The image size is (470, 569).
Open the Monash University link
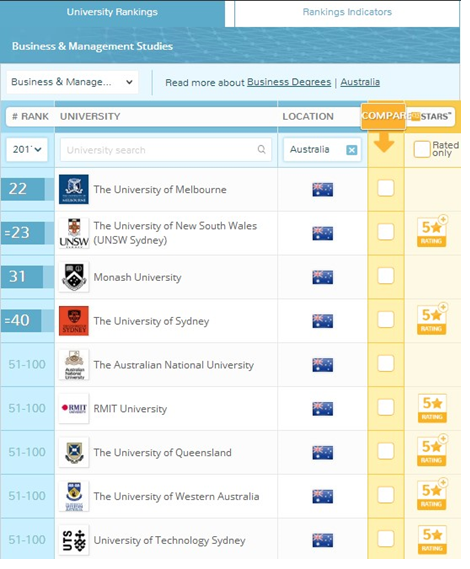click(x=137, y=277)
